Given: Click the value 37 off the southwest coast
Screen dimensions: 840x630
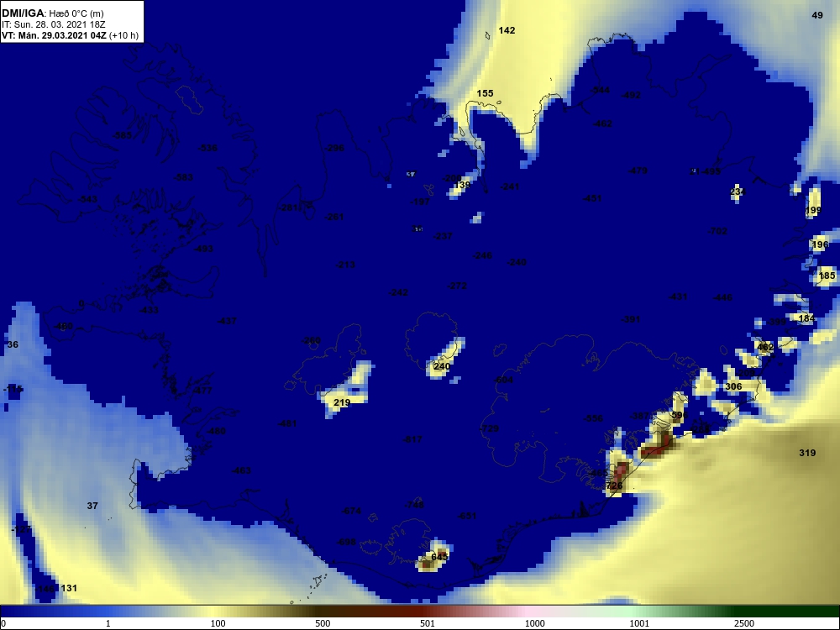Looking at the screenshot, I should click(x=92, y=506).
